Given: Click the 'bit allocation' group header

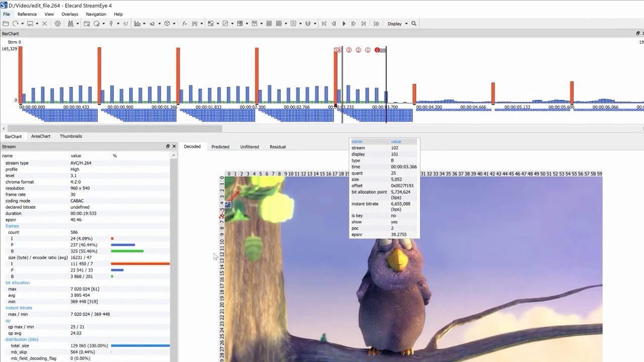Looking at the screenshot, I should pos(18,283).
